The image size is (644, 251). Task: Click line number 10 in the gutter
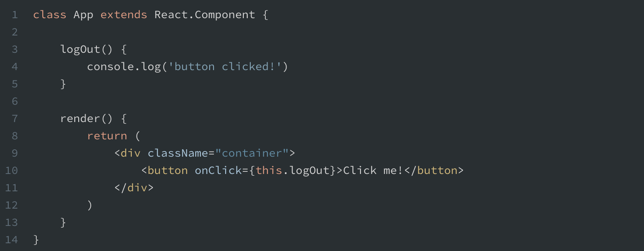(12, 171)
